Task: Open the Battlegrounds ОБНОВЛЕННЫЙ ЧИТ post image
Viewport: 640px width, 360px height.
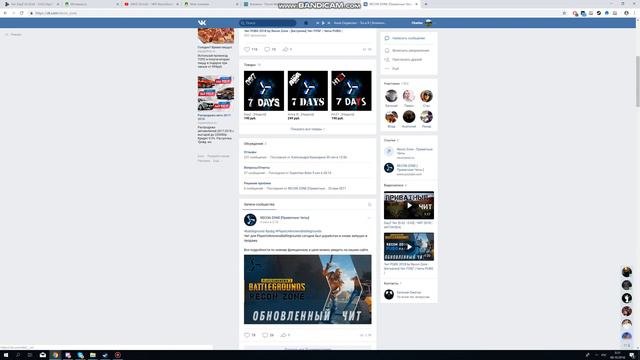Action: [x=307, y=289]
